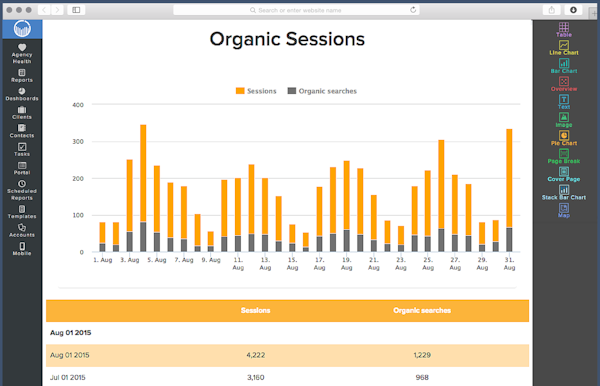Open the Portal section
Screen dimensions: 600x386
[22, 168]
